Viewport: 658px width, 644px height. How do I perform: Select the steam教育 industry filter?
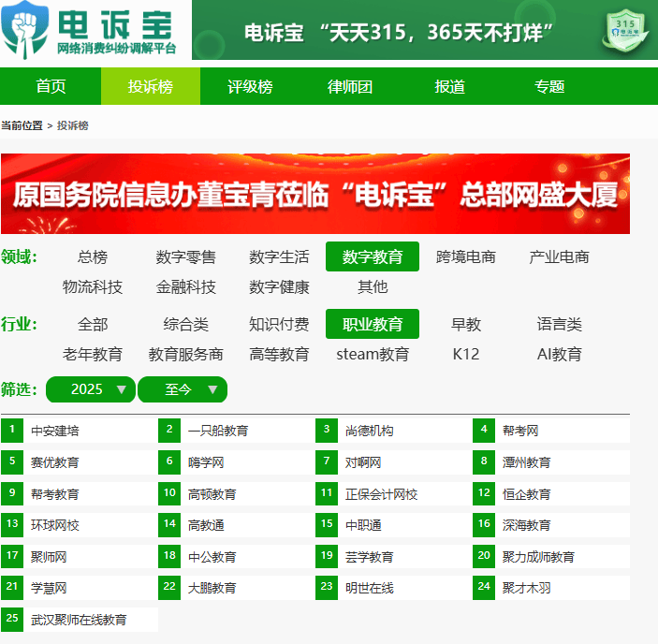373,354
